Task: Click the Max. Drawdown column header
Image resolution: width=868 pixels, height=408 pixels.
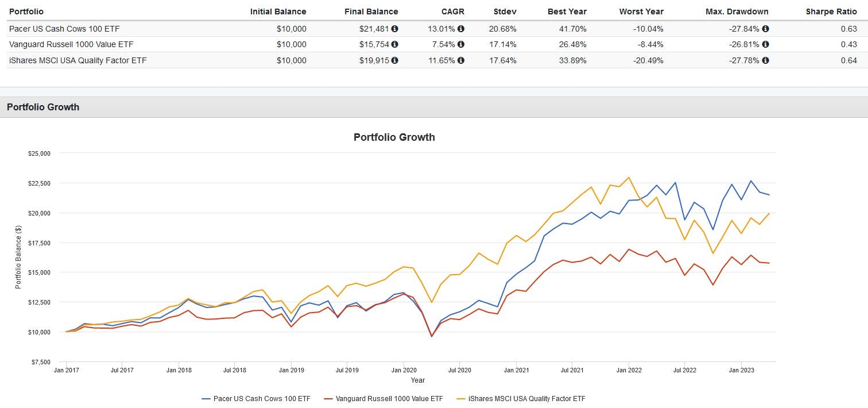Action: 738,11
